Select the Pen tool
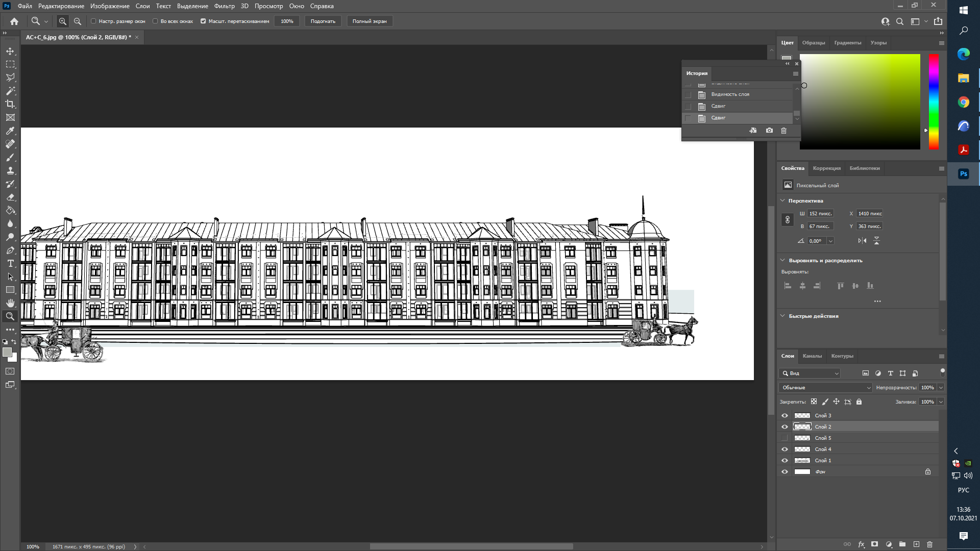980x551 pixels. pos(10,250)
